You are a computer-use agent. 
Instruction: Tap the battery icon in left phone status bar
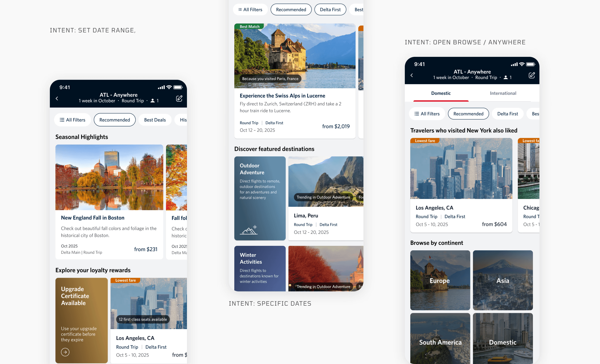pos(178,87)
